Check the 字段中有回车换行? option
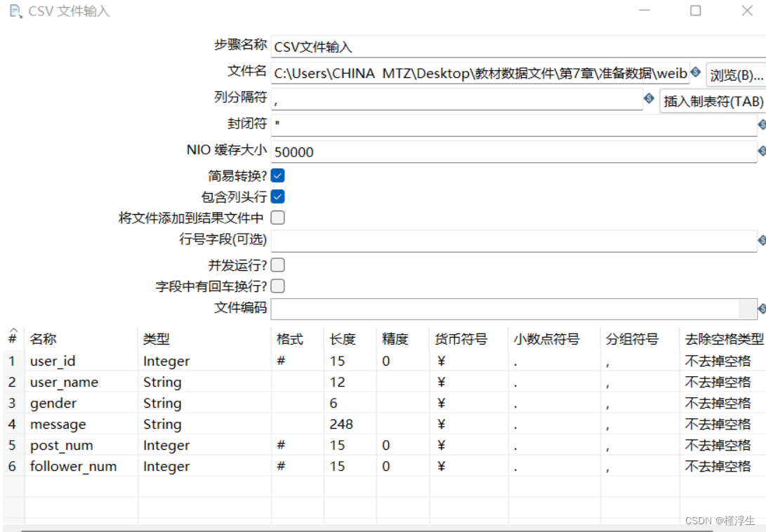Viewport: 766px width, 532px height. pos(277,286)
